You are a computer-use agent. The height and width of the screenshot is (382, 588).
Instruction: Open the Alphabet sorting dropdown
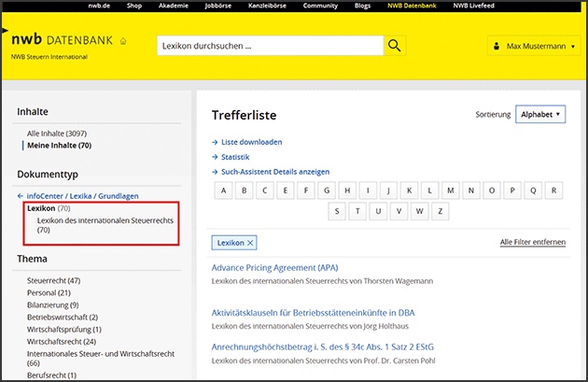click(x=540, y=114)
